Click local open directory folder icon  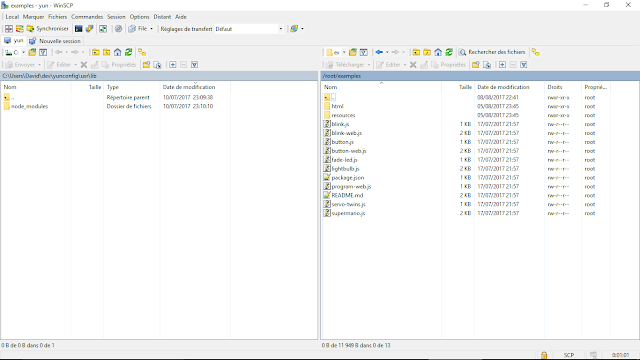pos(32,52)
